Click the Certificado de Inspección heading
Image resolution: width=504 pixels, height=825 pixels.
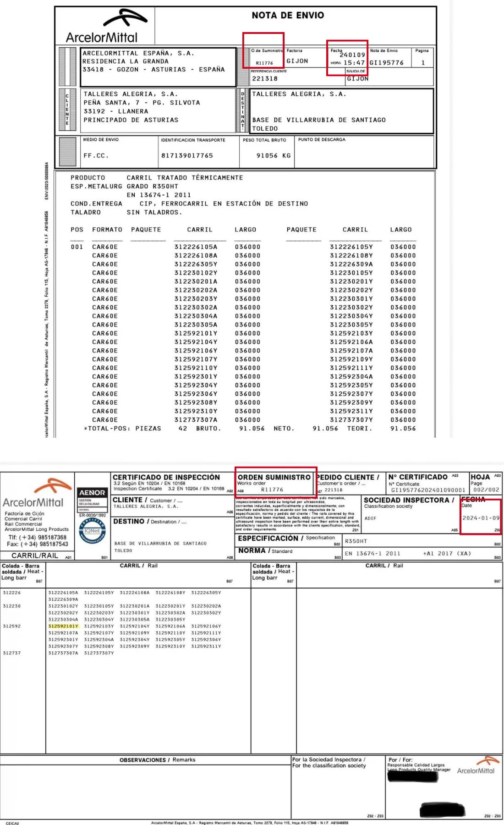coord(166,477)
